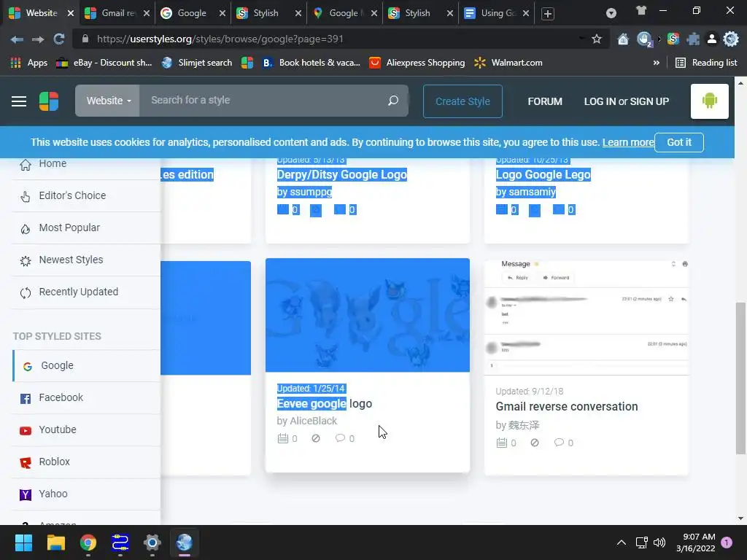This screenshot has width=747, height=560.
Task: Open the profile avatar icon
Action: tap(712, 39)
